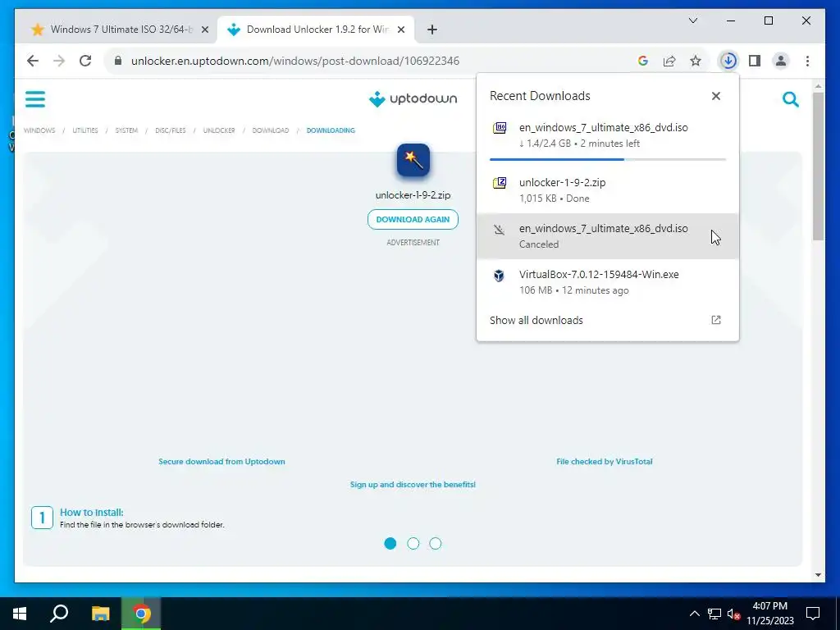Open the Windows Start menu
Image resolution: width=840 pixels, height=630 pixels.
20,614
